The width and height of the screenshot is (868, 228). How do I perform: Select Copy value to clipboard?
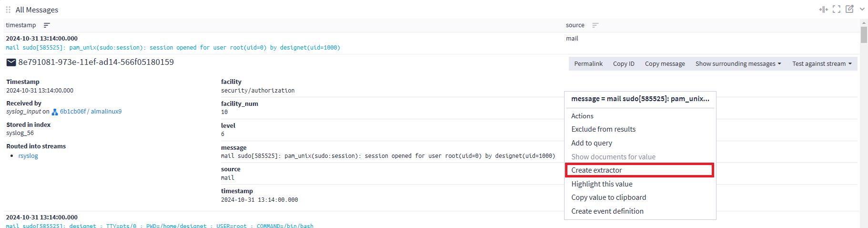(608, 197)
